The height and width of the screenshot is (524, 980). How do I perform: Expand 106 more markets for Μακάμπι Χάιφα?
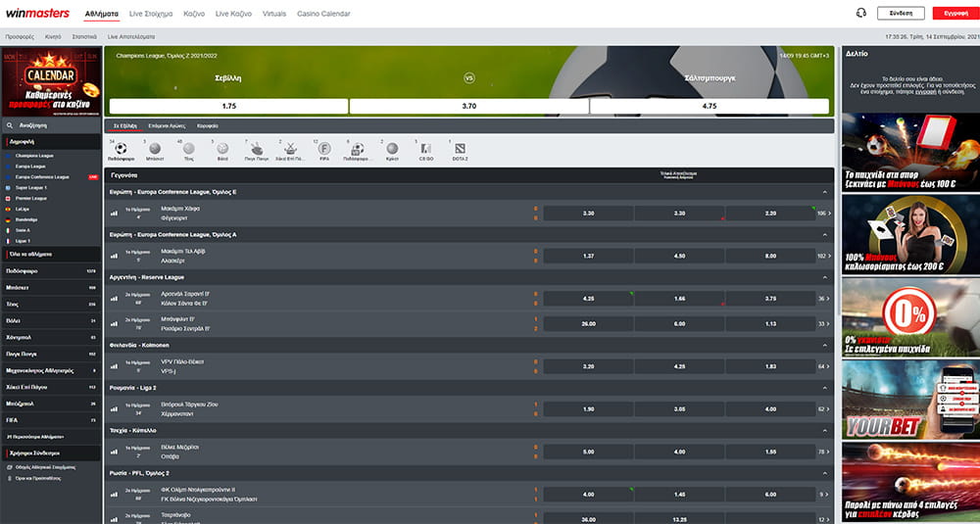[824, 214]
